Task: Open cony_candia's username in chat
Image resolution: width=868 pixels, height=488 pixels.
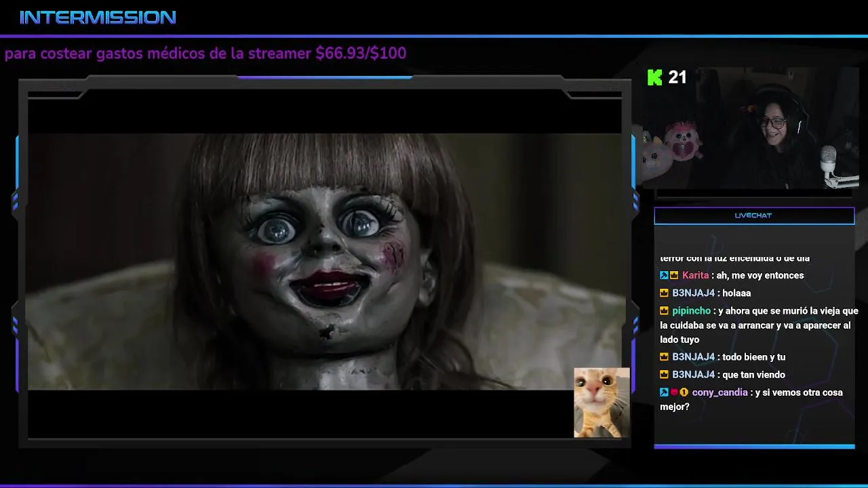Action: point(719,392)
